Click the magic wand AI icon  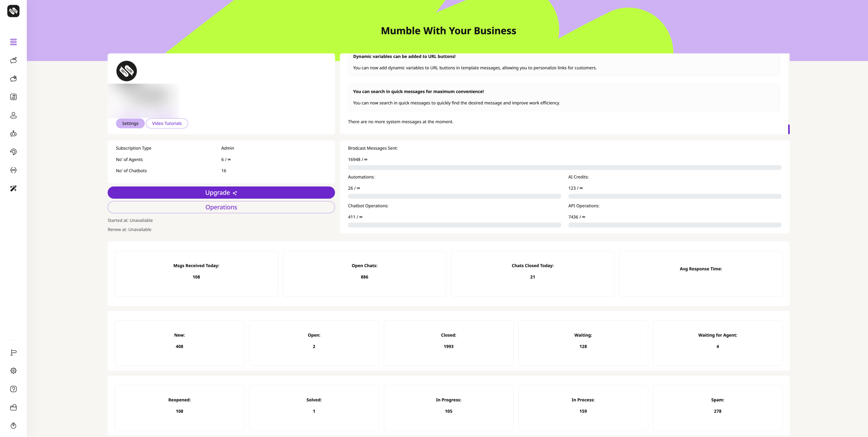[x=13, y=188]
